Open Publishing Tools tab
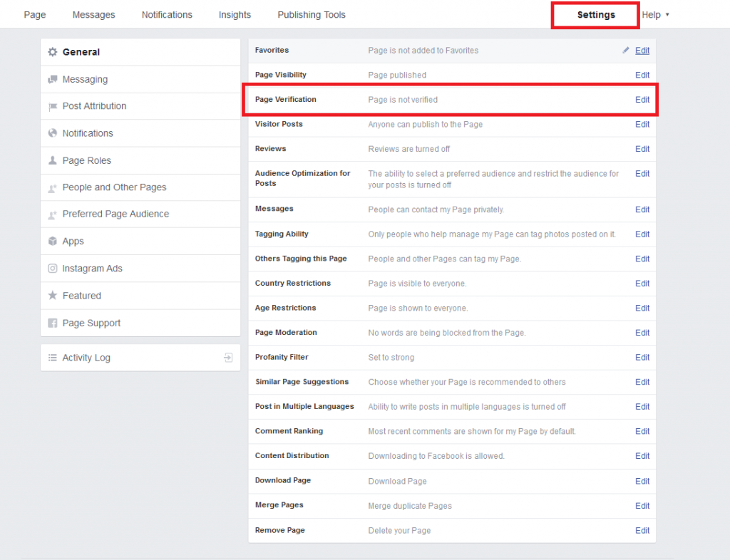Screen dimensions: 730x560 tap(312, 15)
